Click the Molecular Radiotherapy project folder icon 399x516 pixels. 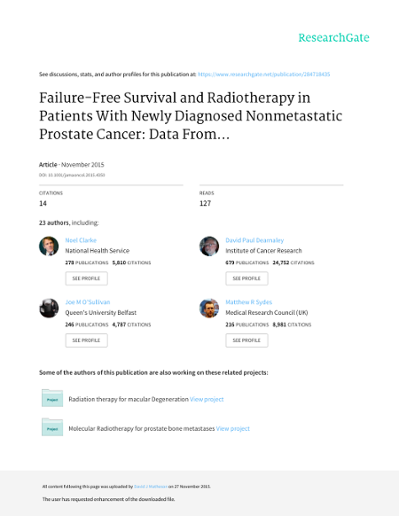(52, 427)
